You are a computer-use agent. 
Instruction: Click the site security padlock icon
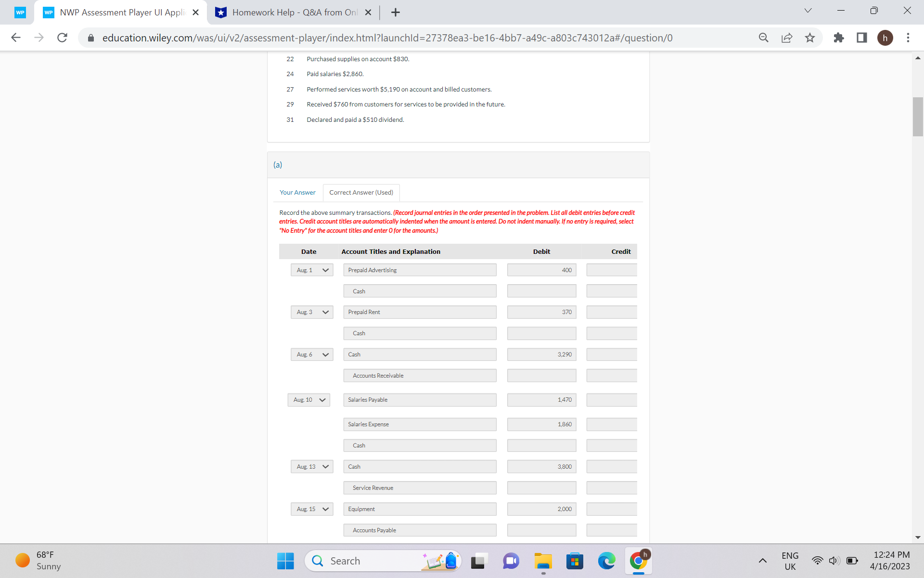(x=90, y=38)
